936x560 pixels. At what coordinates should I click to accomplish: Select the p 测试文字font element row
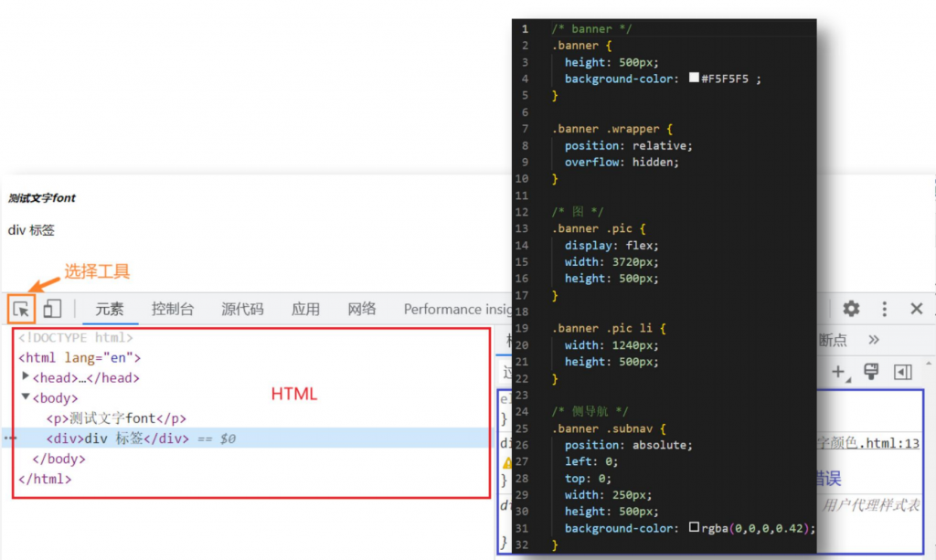116,418
